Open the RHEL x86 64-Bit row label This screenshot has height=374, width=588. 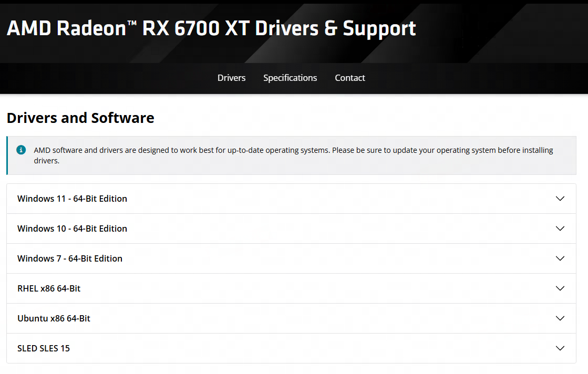(49, 288)
